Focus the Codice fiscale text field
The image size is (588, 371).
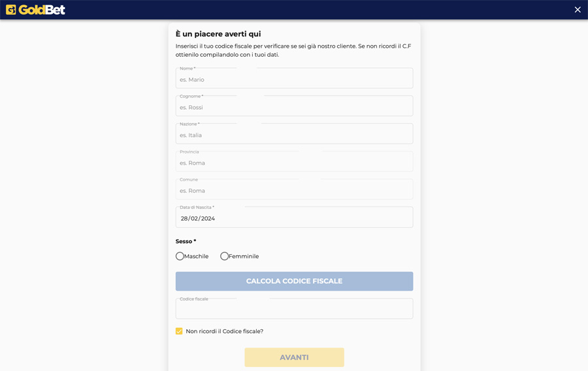click(295, 308)
